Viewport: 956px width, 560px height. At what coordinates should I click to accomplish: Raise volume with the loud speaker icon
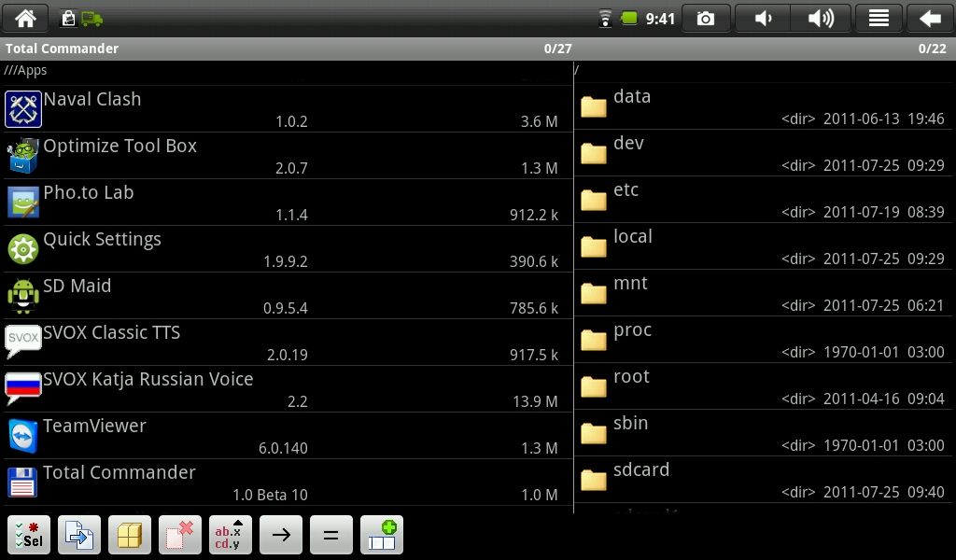pos(821,19)
